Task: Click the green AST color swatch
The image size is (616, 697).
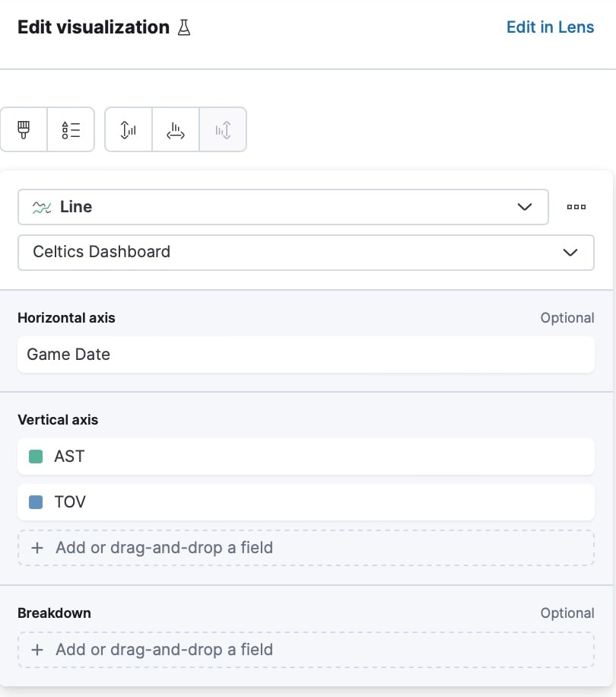Action: (x=35, y=457)
